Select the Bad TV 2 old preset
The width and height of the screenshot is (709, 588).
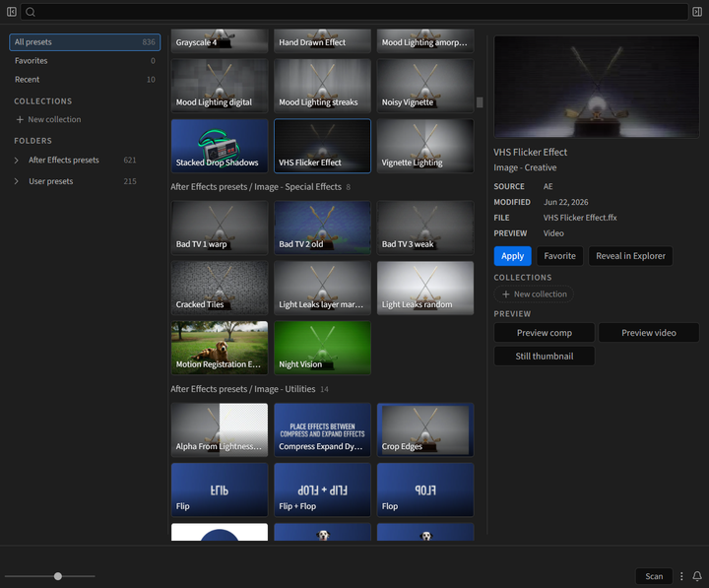[x=322, y=228]
